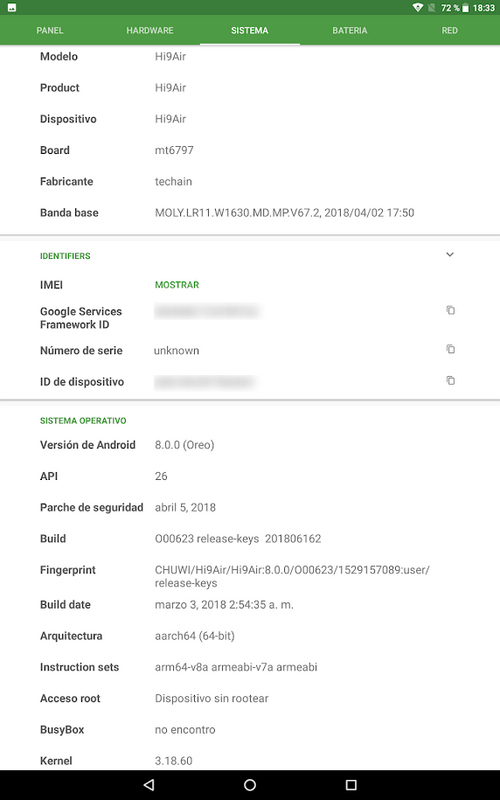The width and height of the screenshot is (500, 800).
Task: Show the IMEI via MOSTRAR
Action: (177, 285)
